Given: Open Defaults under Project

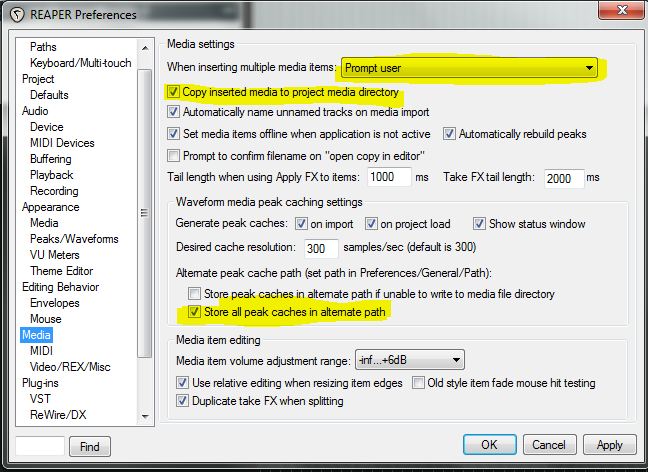Looking at the screenshot, I should point(49,95).
